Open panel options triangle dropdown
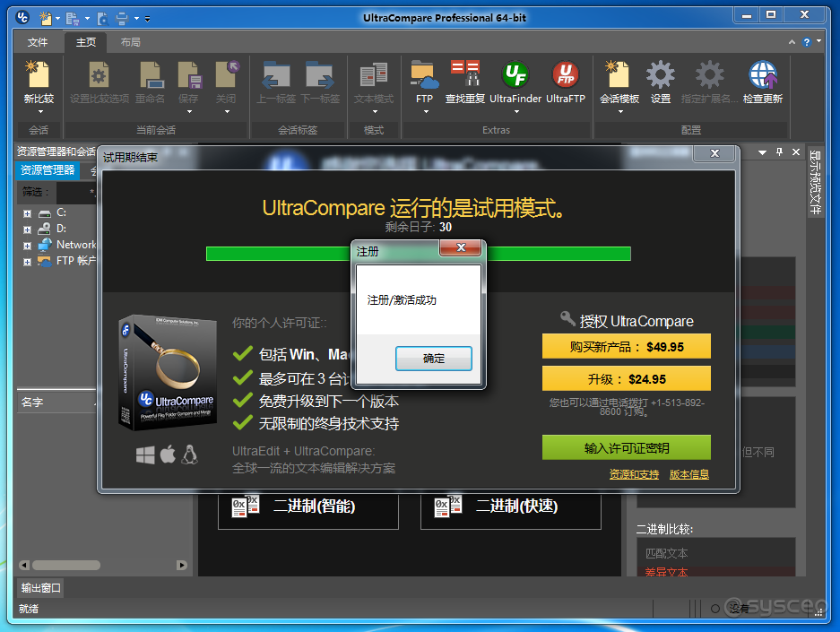This screenshot has width=840, height=632. click(x=762, y=152)
